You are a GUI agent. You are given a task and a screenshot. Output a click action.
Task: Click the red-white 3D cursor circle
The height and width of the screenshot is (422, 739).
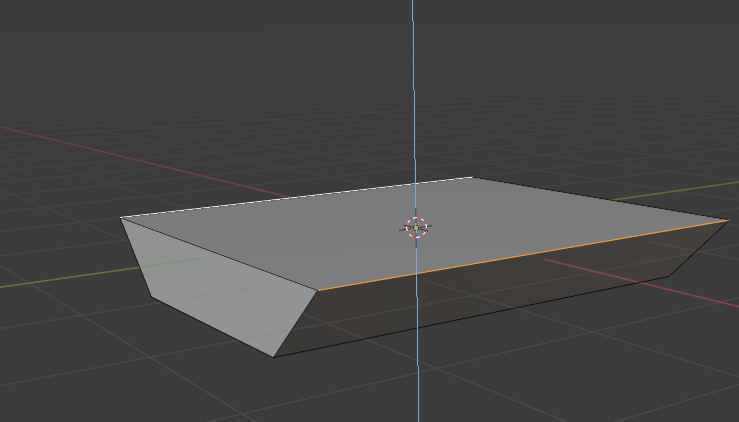tap(416, 227)
